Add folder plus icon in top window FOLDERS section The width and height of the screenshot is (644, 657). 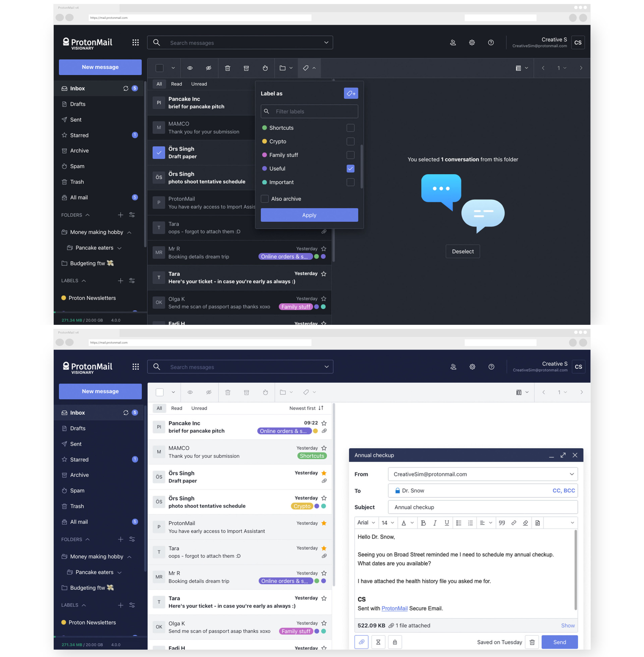(x=120, y=215)
